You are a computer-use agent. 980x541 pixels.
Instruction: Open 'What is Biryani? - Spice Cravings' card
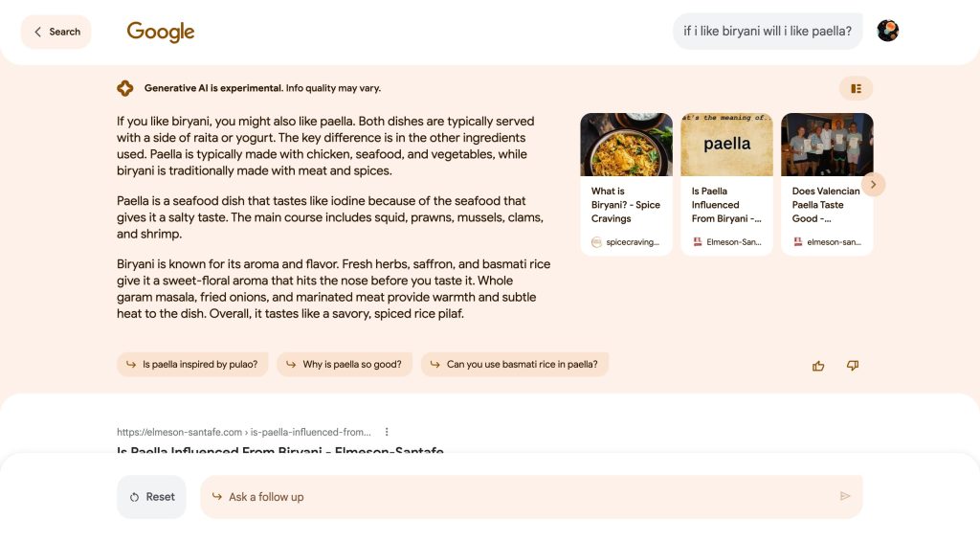[x=626, y=184]
